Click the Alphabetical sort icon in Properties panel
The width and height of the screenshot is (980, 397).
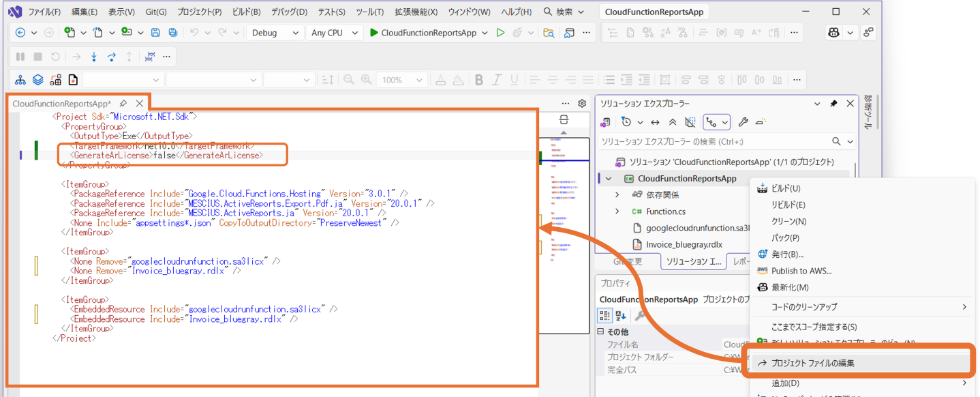click(x=621, y=315)
